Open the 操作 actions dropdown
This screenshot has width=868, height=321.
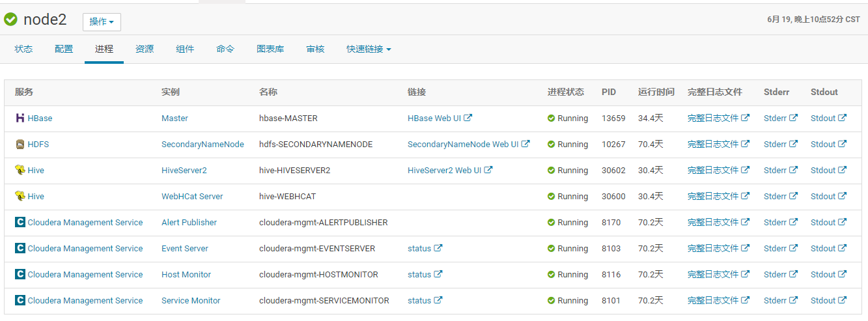click(102, 21)
